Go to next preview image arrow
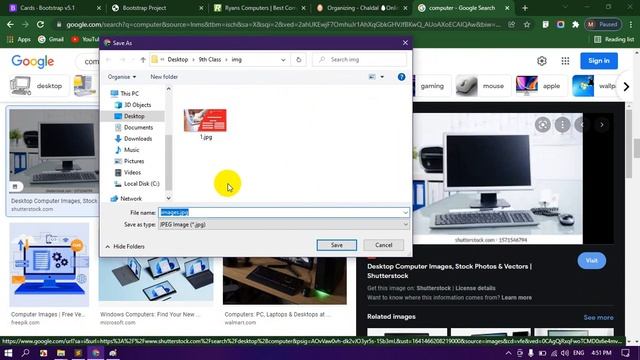The height and width of the screenshot is (360, 640). click(602, 124)
